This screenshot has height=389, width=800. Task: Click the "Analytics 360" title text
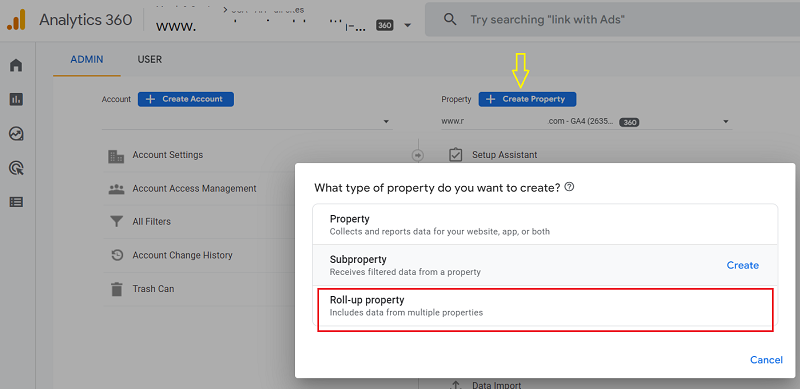pos(85,20)
